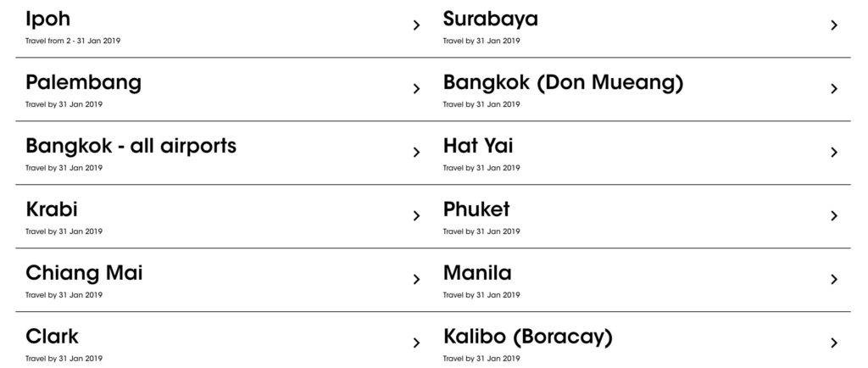Click the chevron beside Surabaya
This screenshot has width=868, height=368.
(x=834, y=25)
